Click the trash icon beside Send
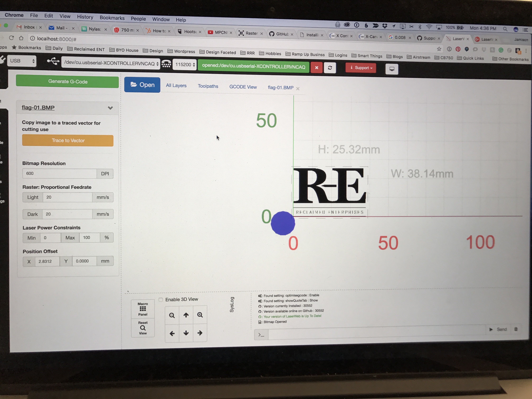This screenshot has height=399, width=532. pyautogui.click(x=516, y=329)
